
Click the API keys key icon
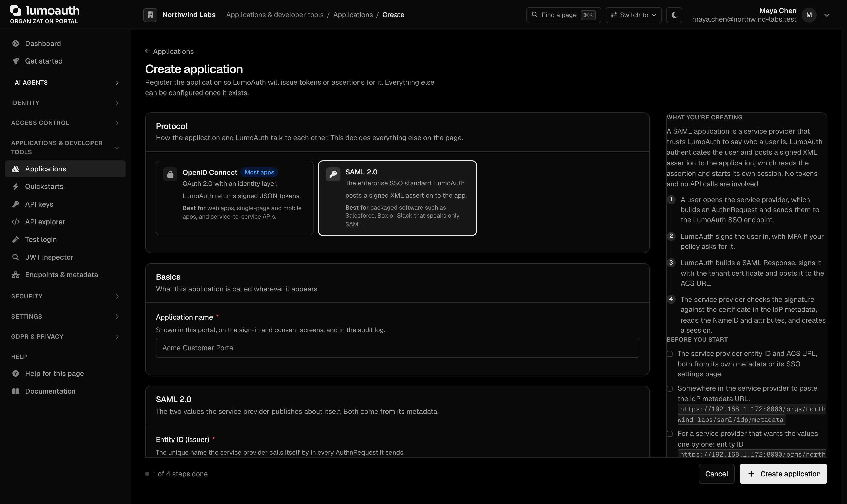coord(16,204)
